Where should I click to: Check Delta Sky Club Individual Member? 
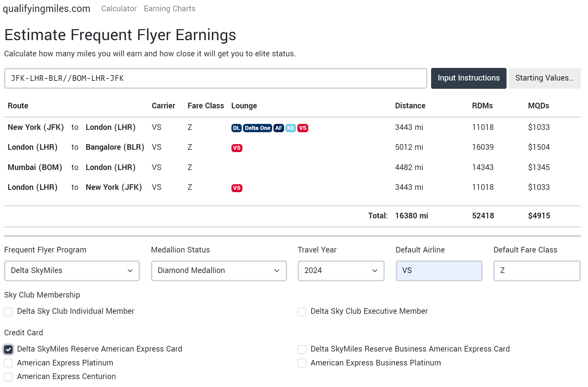click(8, 311)
